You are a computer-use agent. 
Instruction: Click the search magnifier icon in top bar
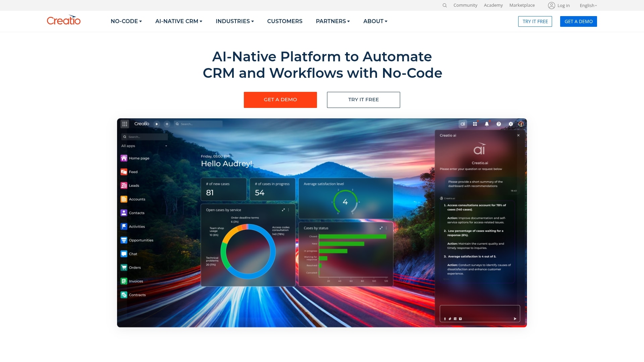click(444, 5)
